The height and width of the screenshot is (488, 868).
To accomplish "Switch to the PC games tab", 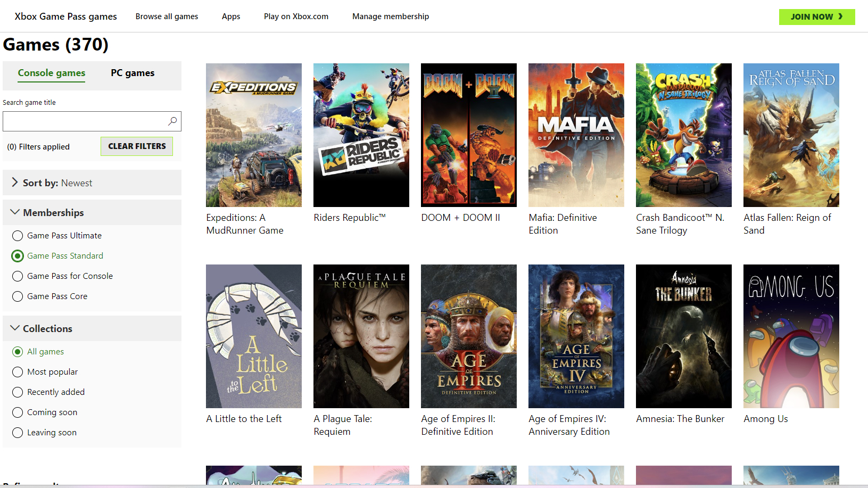I will click(133, 73).
